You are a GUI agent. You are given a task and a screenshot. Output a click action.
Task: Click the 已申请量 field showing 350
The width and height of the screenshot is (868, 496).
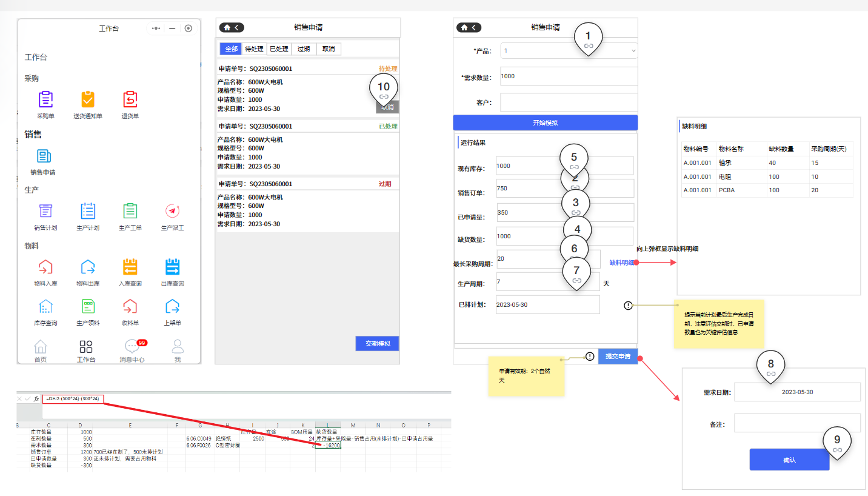click(x=565, y=212)
